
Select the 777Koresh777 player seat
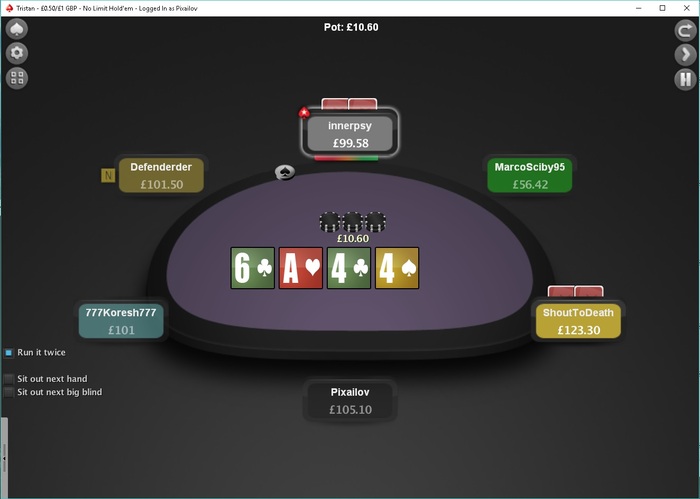[x=121, y=321]
